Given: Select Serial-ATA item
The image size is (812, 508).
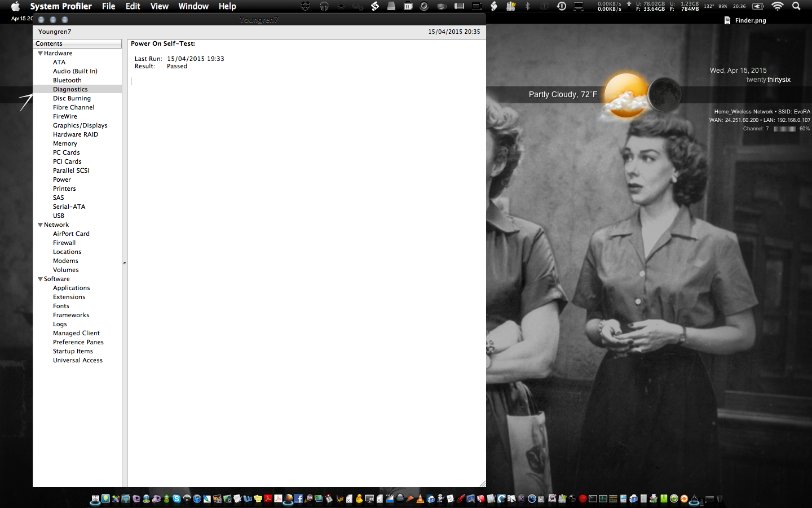Looking at the screenshot, I should (69, 207).
